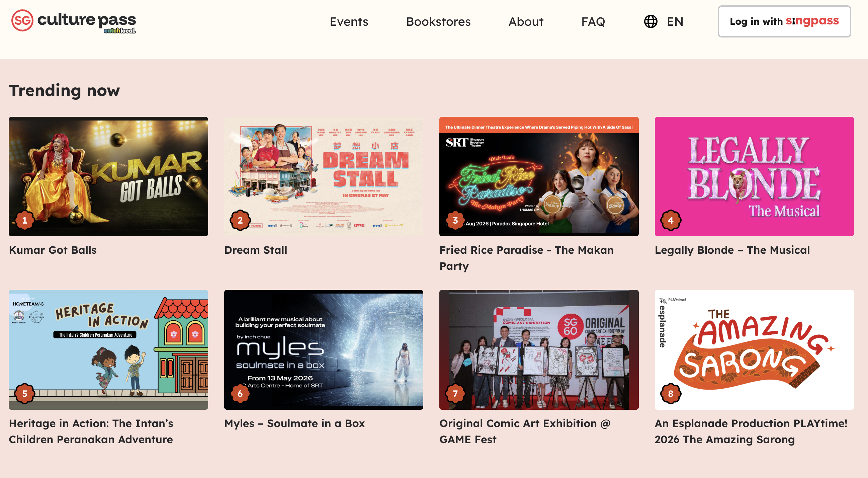Open the Heritage in Action poster
The height and width of the screenshot is (478, 868).
click(108, 349)
